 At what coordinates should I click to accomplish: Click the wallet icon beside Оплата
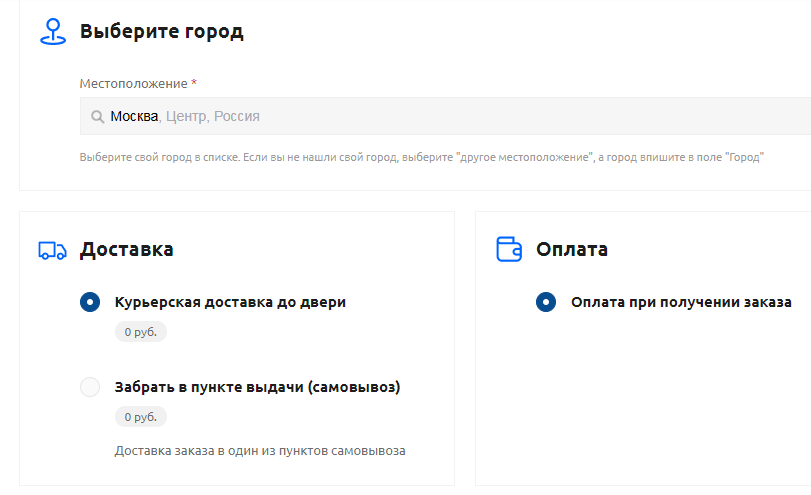(509, 249)
